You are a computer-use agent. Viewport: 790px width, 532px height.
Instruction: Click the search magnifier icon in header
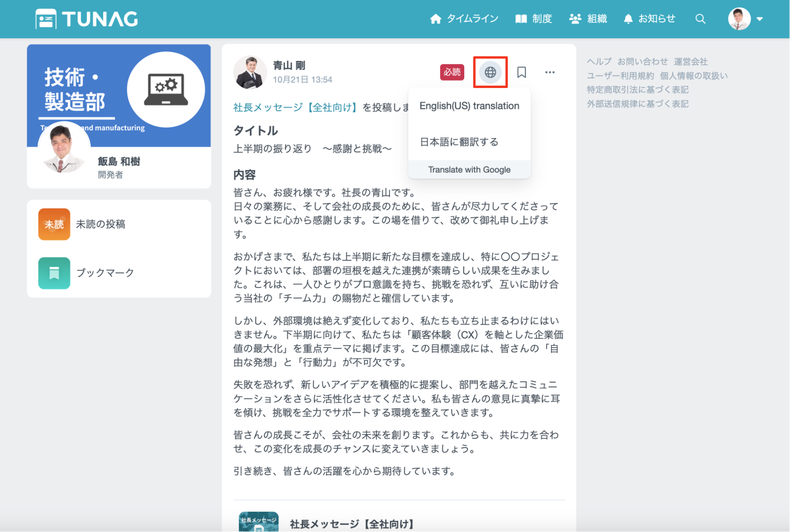point(700,19)
